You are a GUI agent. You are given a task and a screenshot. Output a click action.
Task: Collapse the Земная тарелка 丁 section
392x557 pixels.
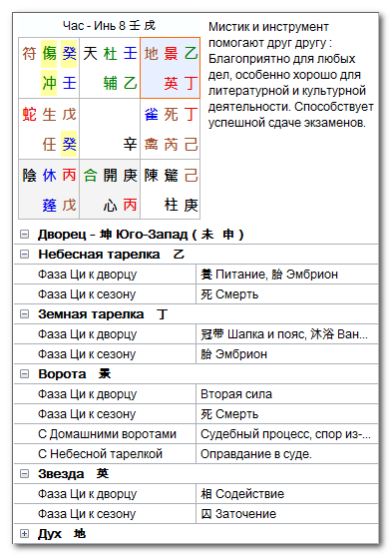tap(25, 314)
